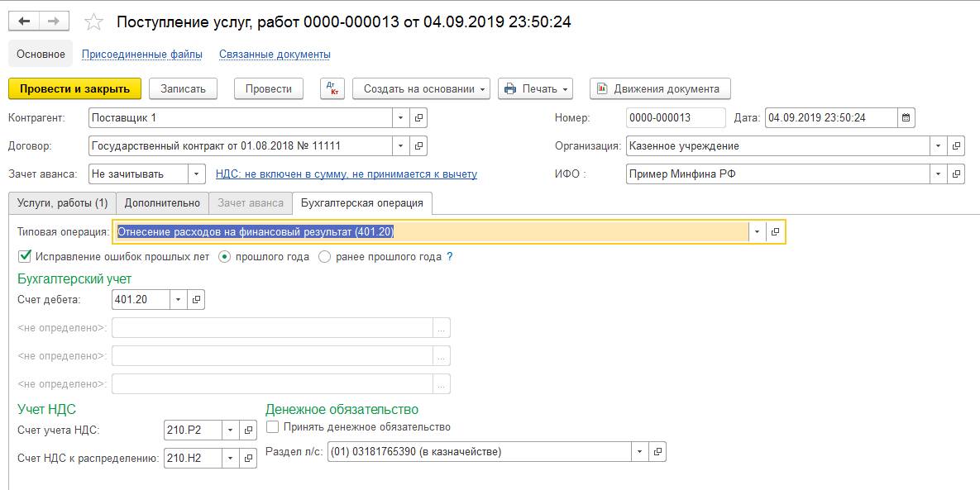This screenshot has width=980, height=490.
Task: Open the calendar picker for Дата
Action: coord(906,117)
